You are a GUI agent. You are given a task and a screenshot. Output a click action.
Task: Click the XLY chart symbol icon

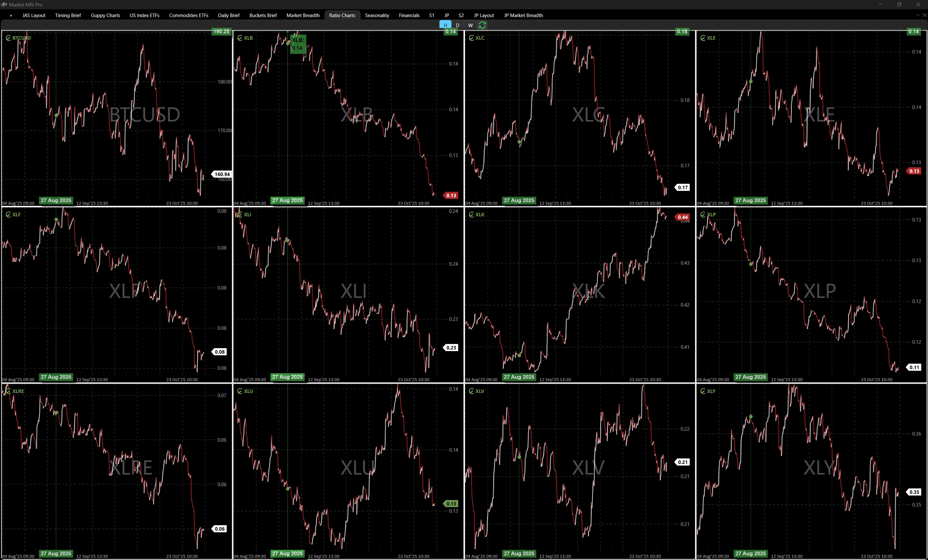[703, 391]
